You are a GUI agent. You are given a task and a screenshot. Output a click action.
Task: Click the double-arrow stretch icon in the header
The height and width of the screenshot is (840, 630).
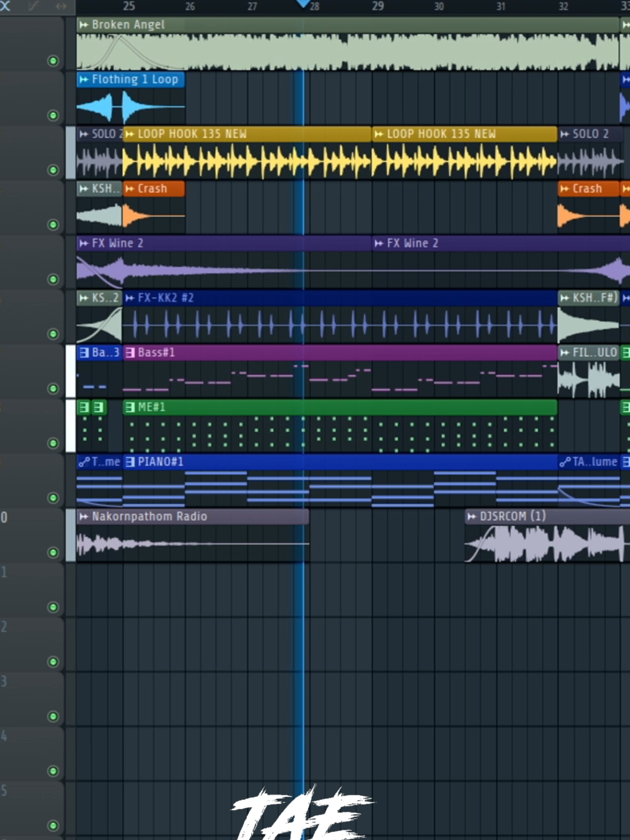(x=61, y=6)
